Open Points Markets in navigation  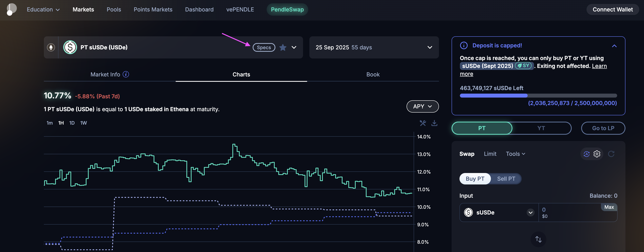pyautogui.click(x=153, y=9)
